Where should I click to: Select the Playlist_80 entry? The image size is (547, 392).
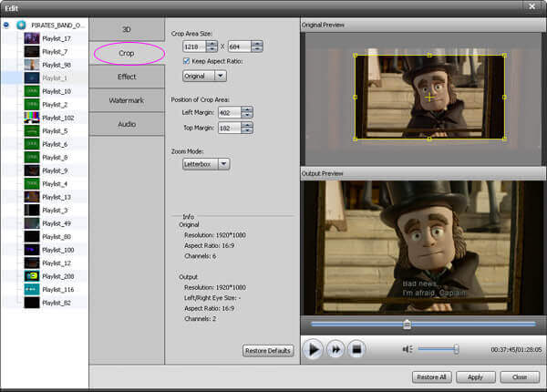[57, 237]
